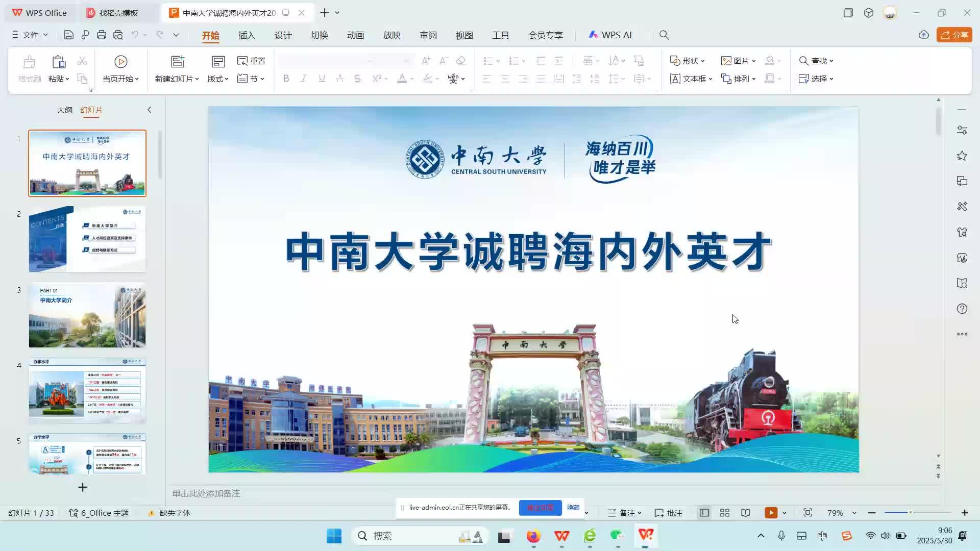Click the zoom in plus icon
The width and height of the screenshot is (980, 551).
(965, 513)
